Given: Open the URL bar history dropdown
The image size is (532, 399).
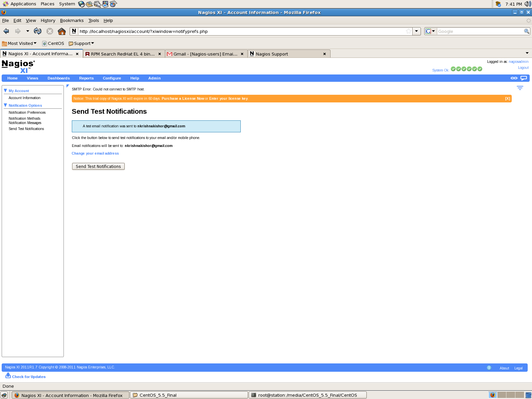Looking at the screenshot, I should (416, 31).
